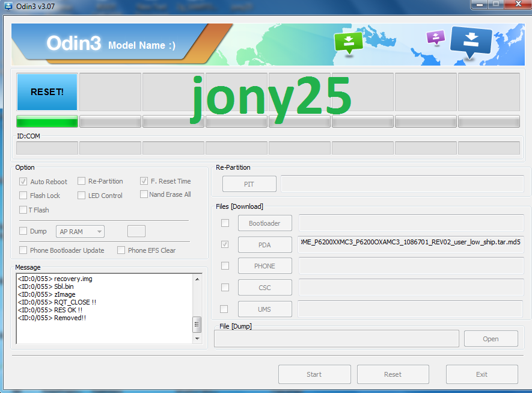Enable the Dump checkbox
This screenshot has width=532, height=393.
point(23,231)
